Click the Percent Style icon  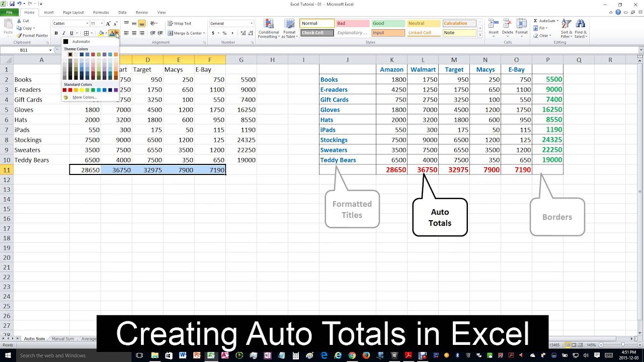click(x=224, y=33)
